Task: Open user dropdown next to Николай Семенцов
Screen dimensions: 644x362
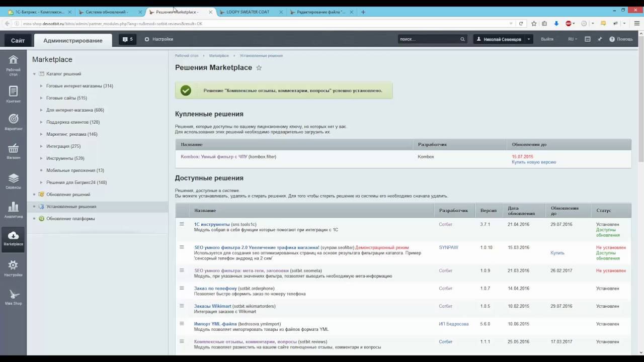Action: point(528,39)
